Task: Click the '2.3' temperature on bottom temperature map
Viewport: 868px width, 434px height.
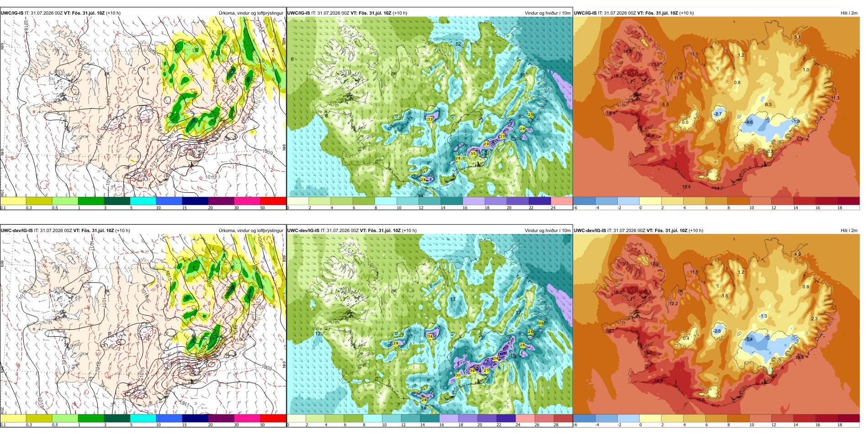Action: click(815, 319)
